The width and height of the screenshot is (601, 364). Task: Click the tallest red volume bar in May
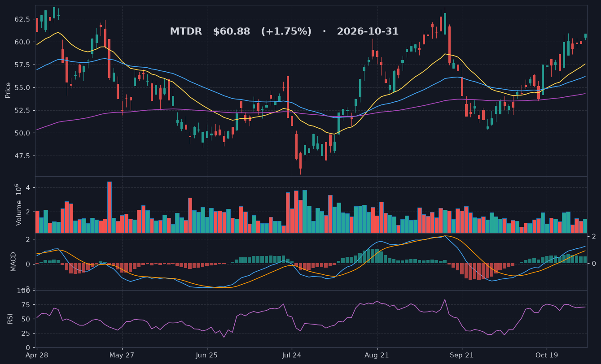[109, 207]
